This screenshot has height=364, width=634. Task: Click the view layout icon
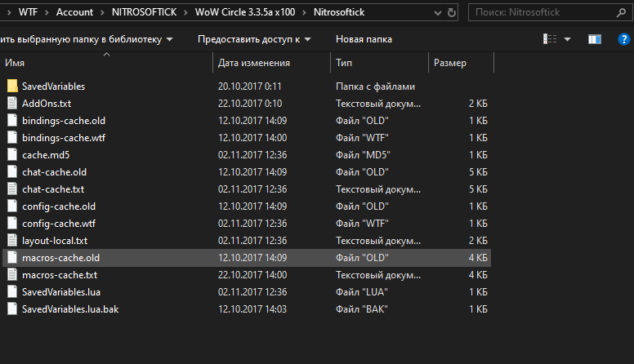(550, 39)
